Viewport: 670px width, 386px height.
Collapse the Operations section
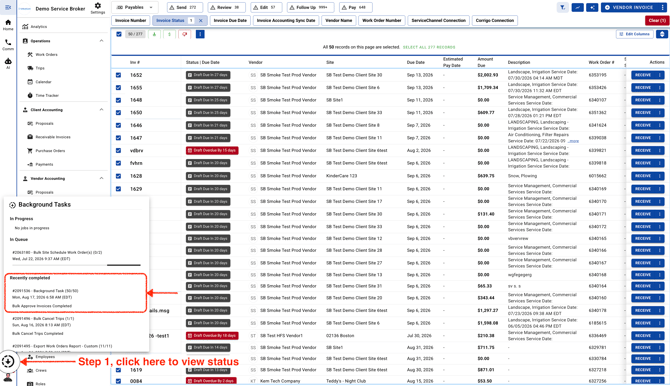[x=101, y=41]
